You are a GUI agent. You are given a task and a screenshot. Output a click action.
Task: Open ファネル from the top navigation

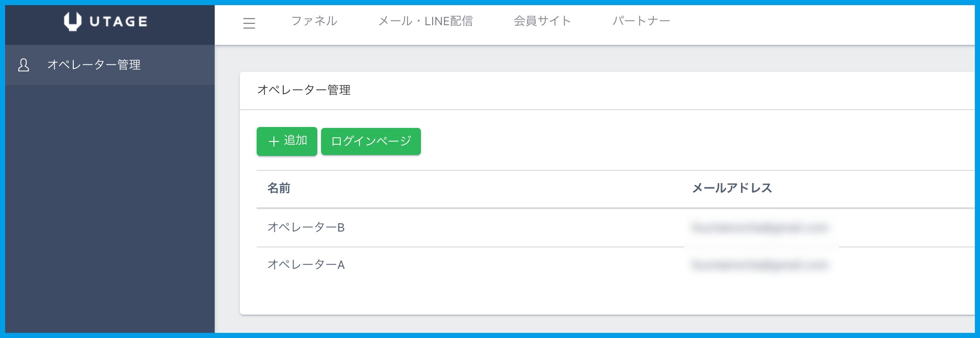pyautogui.click(x=315, y=21)
